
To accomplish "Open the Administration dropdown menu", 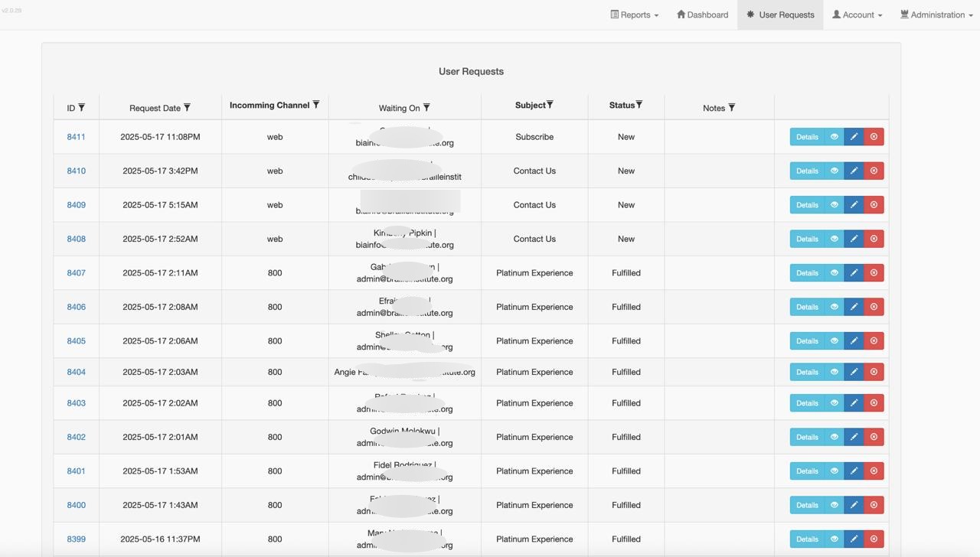I will pyautogui.click(x=936, y=15).
